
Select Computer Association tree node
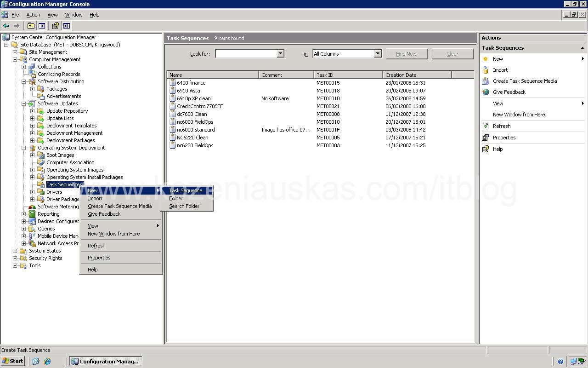coord(70,162)
